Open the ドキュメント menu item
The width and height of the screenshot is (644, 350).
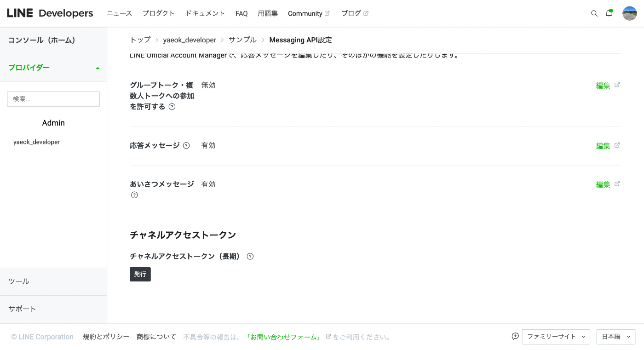tap(205, 13)
